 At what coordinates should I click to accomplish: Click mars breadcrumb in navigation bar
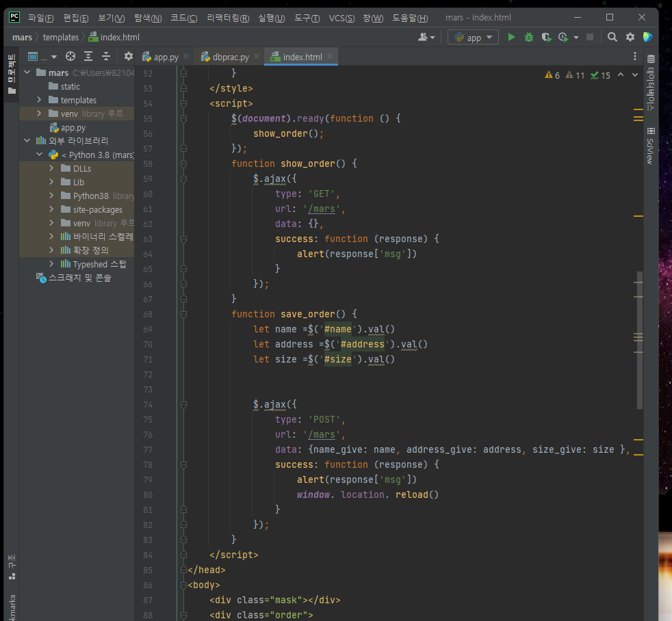pos(23,37)
